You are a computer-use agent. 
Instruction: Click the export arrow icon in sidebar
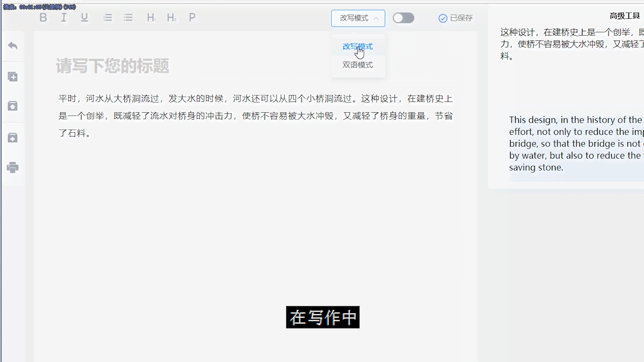pos(13,137)
